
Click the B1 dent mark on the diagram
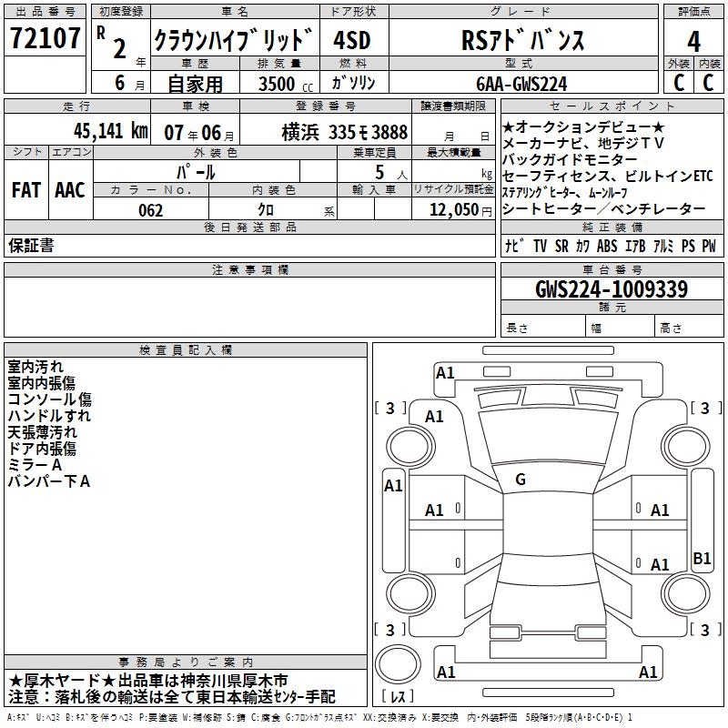click(x=702, y=558)
